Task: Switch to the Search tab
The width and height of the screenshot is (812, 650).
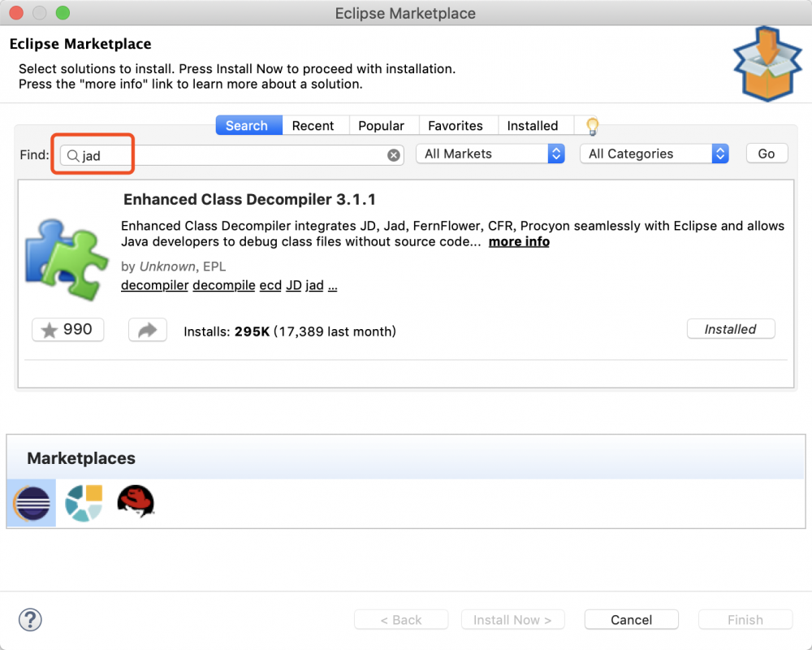Action: pyautogui.click(x=249, y=125)
